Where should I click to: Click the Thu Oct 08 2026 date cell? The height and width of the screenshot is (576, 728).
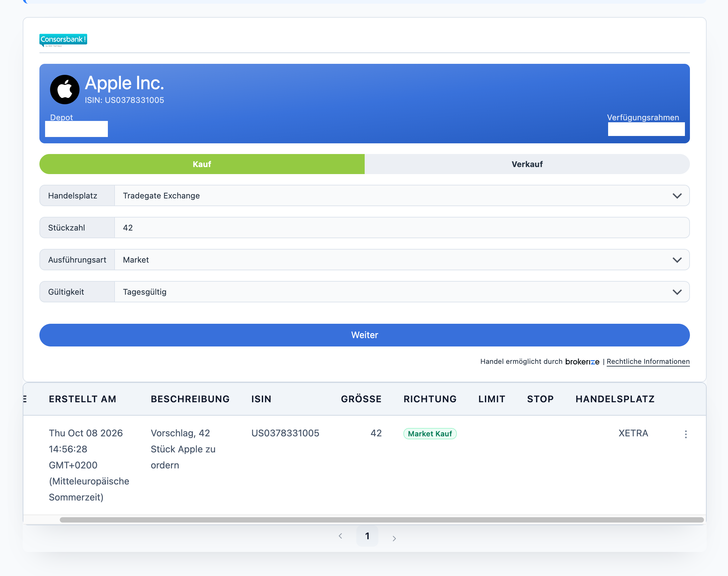(x=89, y=465)
